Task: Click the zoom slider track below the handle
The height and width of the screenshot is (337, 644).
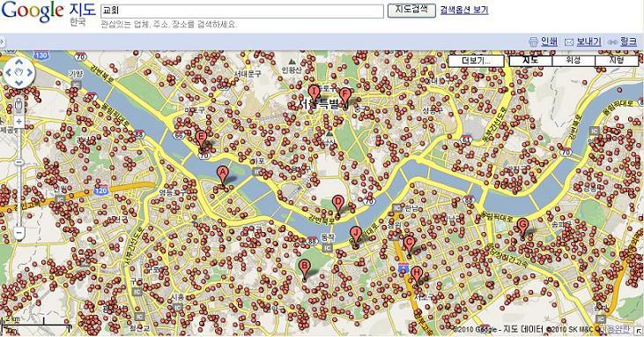Action: click(x=19, y=196)
